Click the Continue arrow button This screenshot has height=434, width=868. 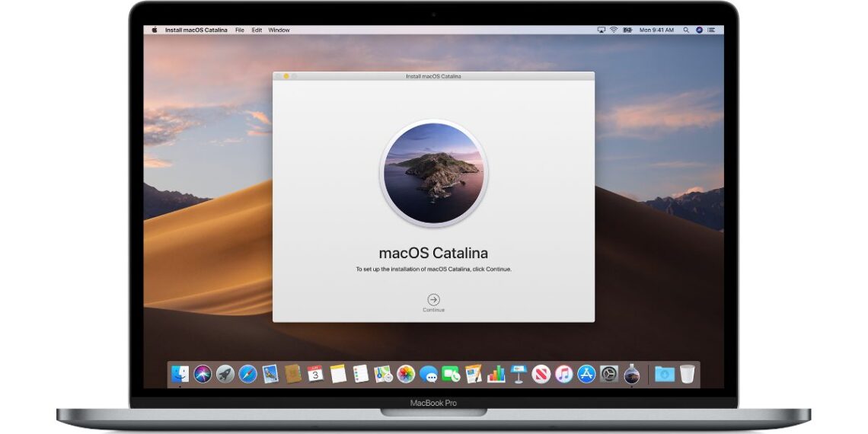[x=433, y=299]
